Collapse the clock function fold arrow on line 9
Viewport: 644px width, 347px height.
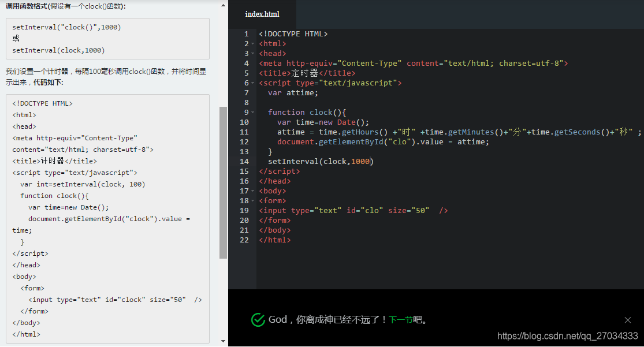pyautogui.click(x=252, y=113)
